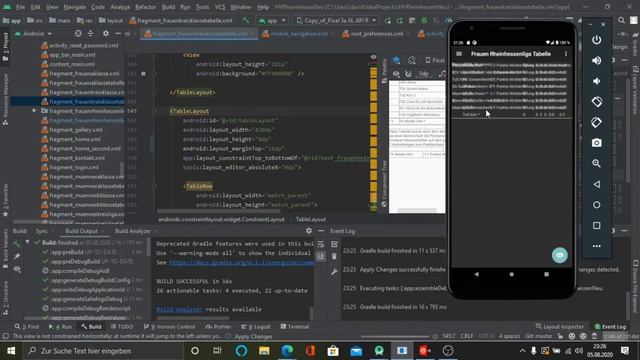Click Search Everywhere magnifier icon

point(621,20)
